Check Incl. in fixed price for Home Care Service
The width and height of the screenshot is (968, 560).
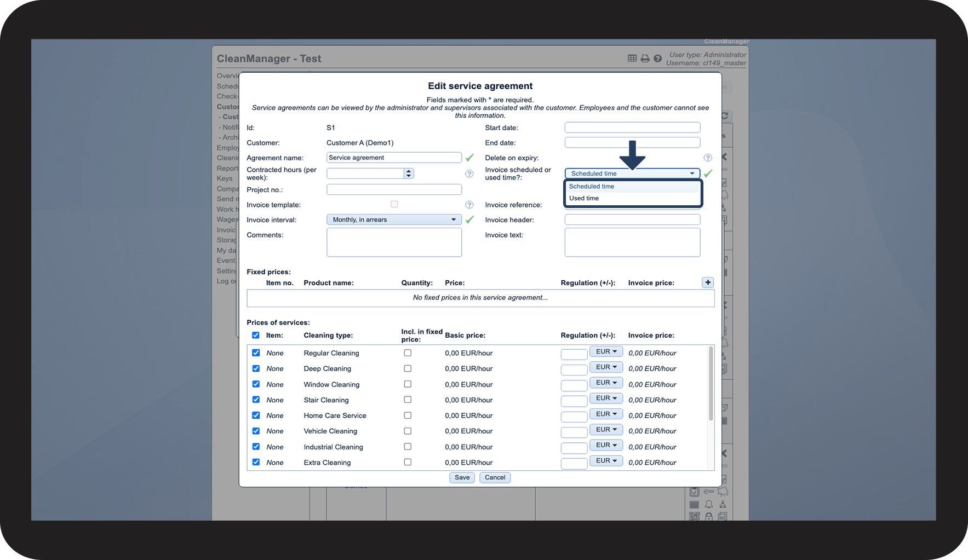pos(408,415)
